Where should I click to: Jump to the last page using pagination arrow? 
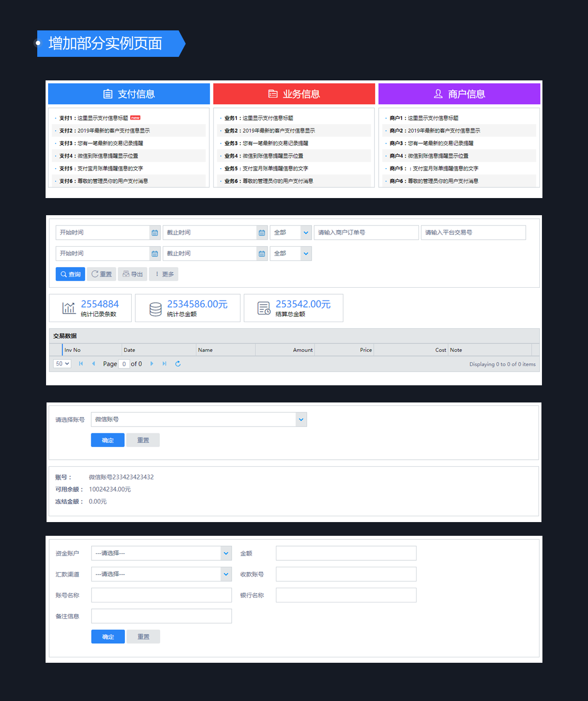[x=164, y=364]
